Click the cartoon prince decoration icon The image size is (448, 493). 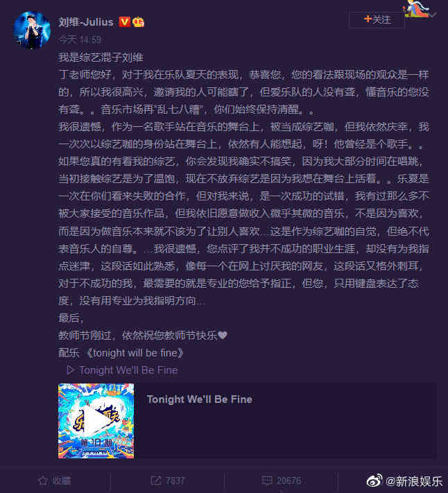[417, 9]
